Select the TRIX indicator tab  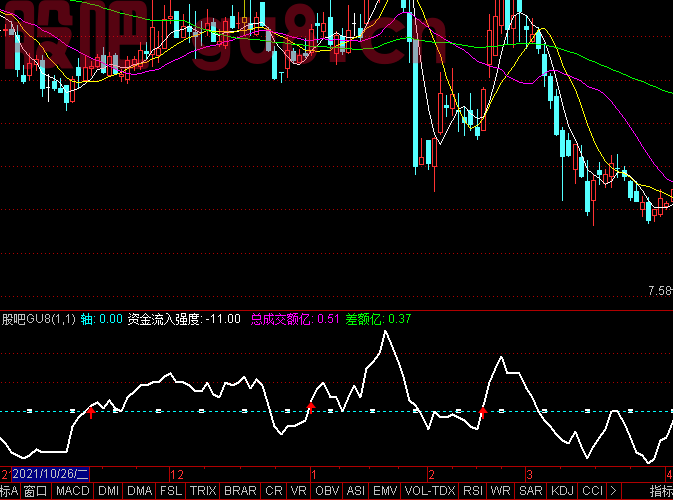(x=203, y=491)
